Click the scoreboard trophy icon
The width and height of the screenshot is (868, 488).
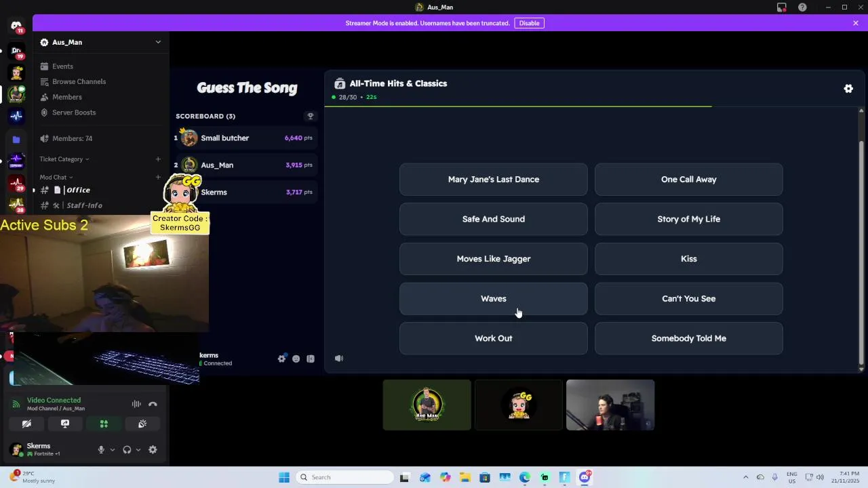[311, 116]
